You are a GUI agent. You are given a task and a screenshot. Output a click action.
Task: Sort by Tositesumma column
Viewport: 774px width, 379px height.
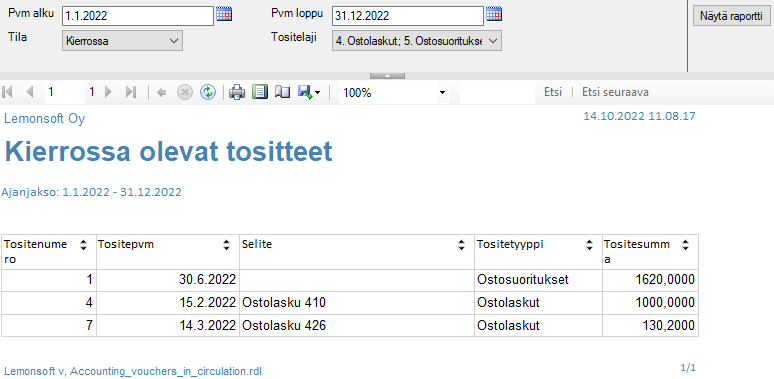[685, 245]
